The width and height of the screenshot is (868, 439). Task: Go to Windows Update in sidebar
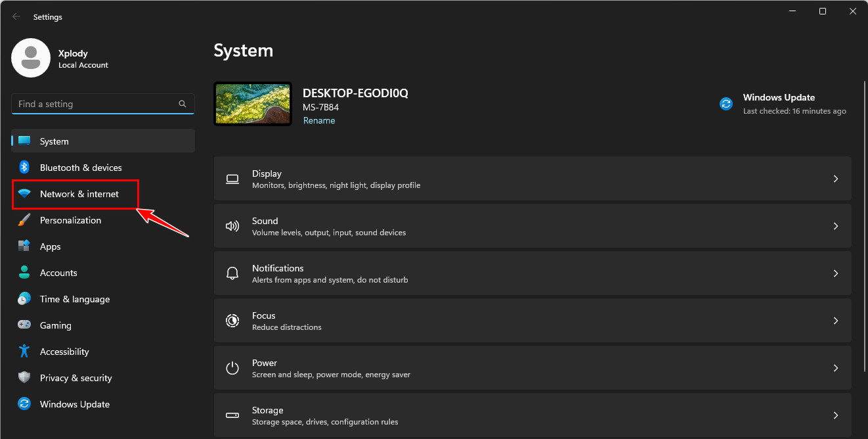(x=74, y=404)
